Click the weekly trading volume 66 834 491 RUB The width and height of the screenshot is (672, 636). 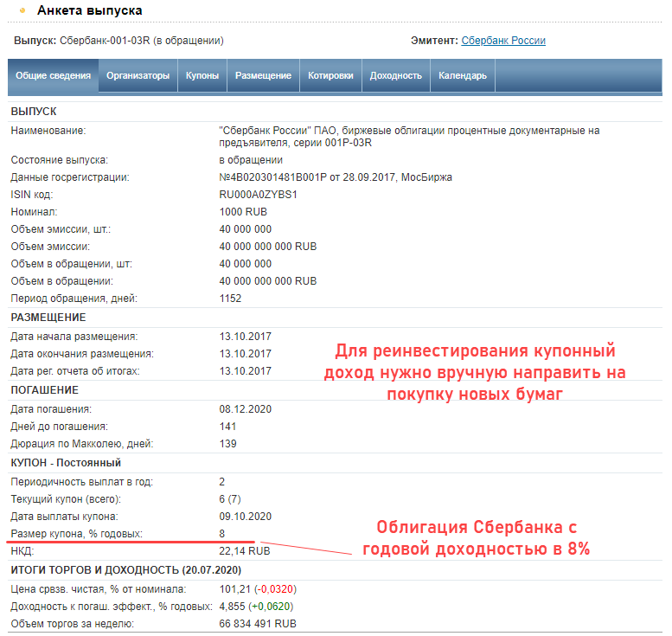point(258,623)
